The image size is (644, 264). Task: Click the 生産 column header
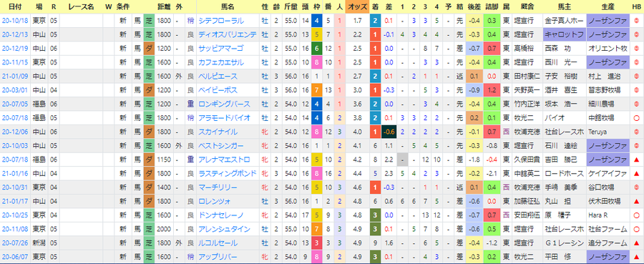tap(608, 6)
